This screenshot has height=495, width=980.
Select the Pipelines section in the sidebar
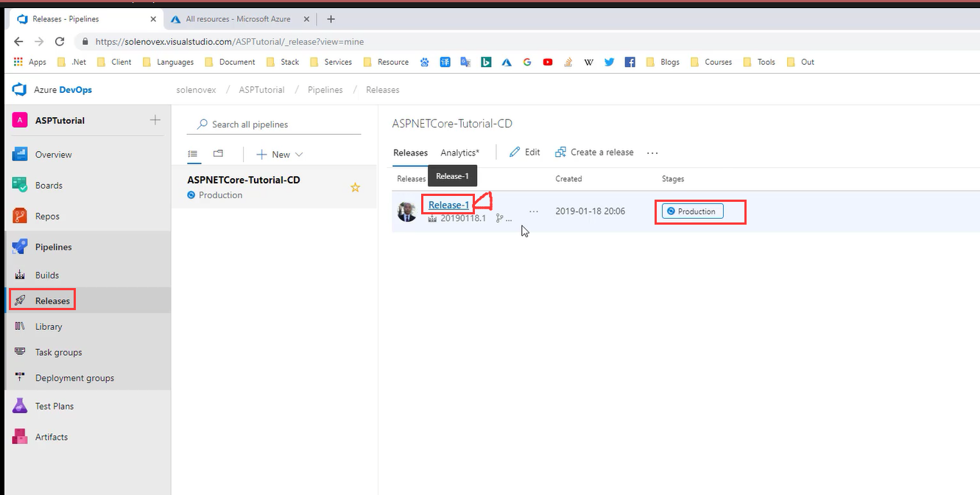click(53, 248)
